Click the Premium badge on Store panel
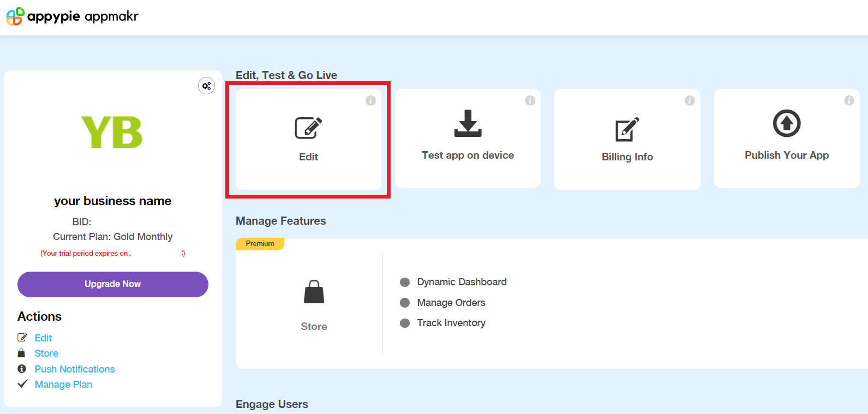868x414 pixels. pyautogui.click(x=260, y=244)
